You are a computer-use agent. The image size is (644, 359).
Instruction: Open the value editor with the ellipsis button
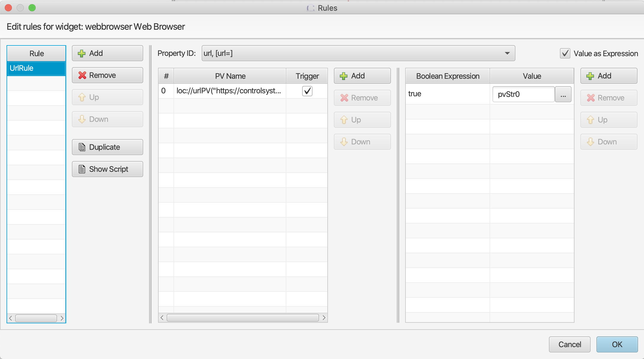coord(563,95)
